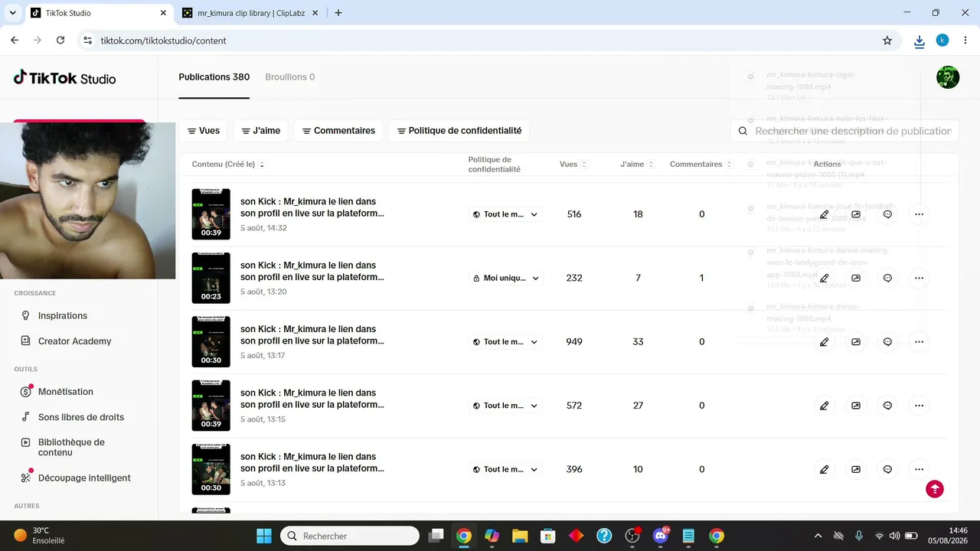View comments on the 13:15 post
Screen dimensions: 980x551
887,406
